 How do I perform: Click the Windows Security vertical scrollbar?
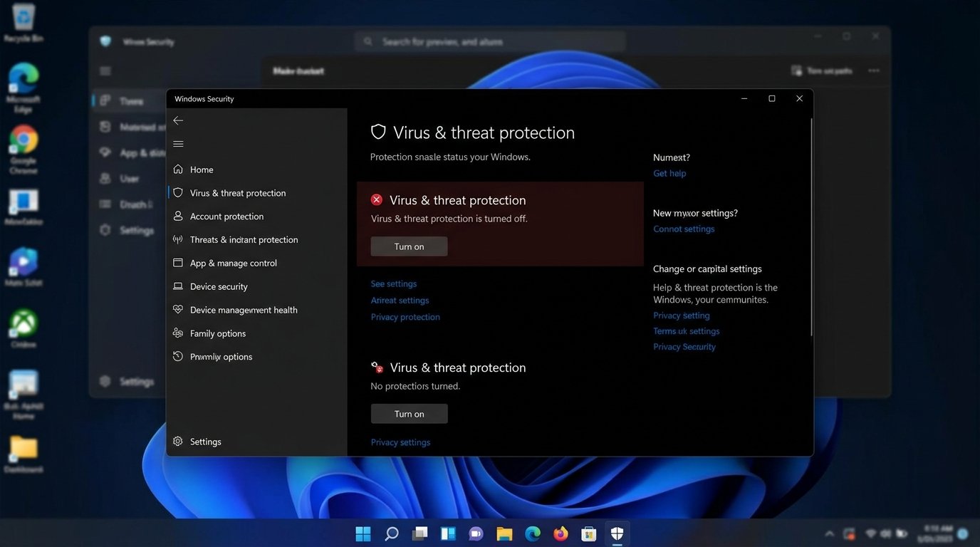pyautogui.click(x=811, y=226)
